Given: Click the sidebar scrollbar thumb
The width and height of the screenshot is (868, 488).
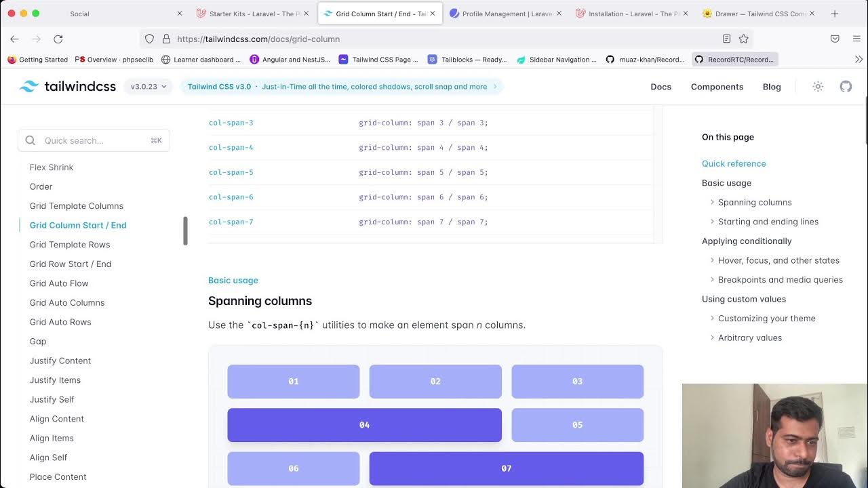Looking at the screenshot, I should 185,231.
